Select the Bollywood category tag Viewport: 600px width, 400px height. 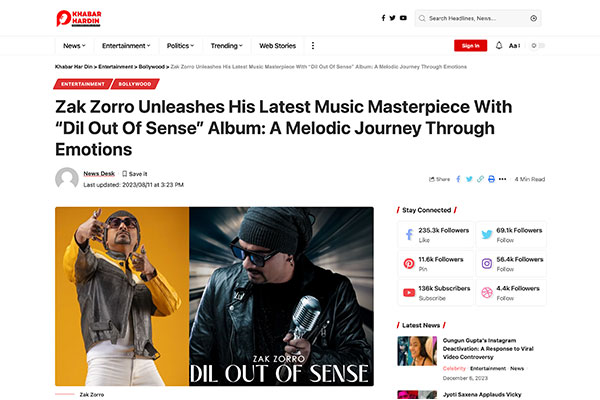(x=135, y=84)
